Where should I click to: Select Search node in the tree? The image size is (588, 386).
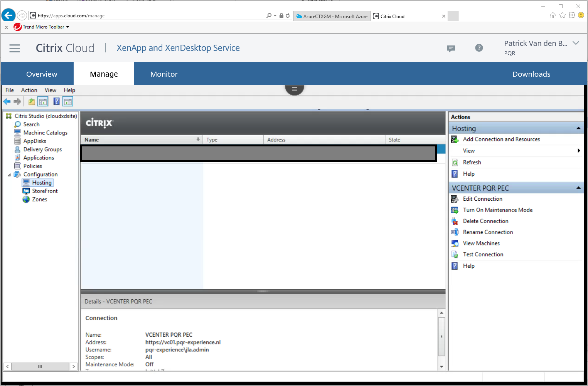coord(31,124)
